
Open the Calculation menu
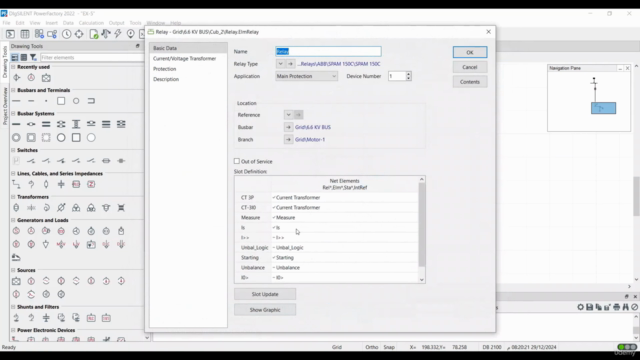tap(91, 23)
